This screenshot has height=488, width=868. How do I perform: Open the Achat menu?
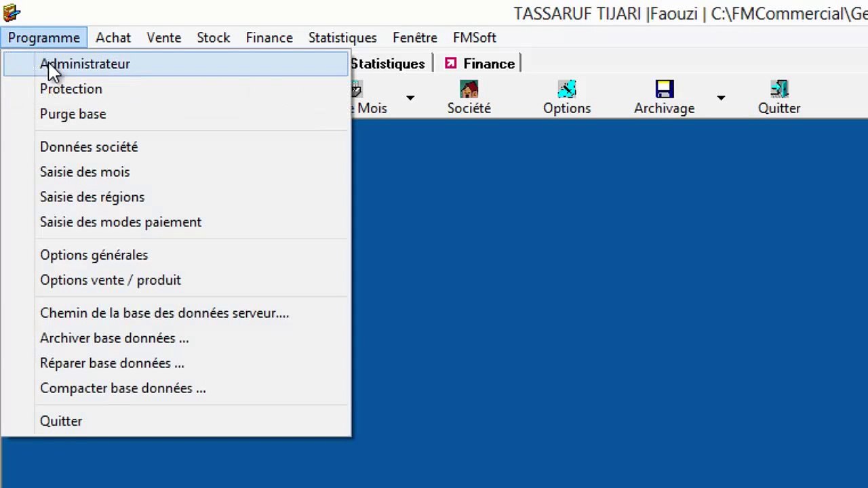pyautogui.click(x=113, y=37)
